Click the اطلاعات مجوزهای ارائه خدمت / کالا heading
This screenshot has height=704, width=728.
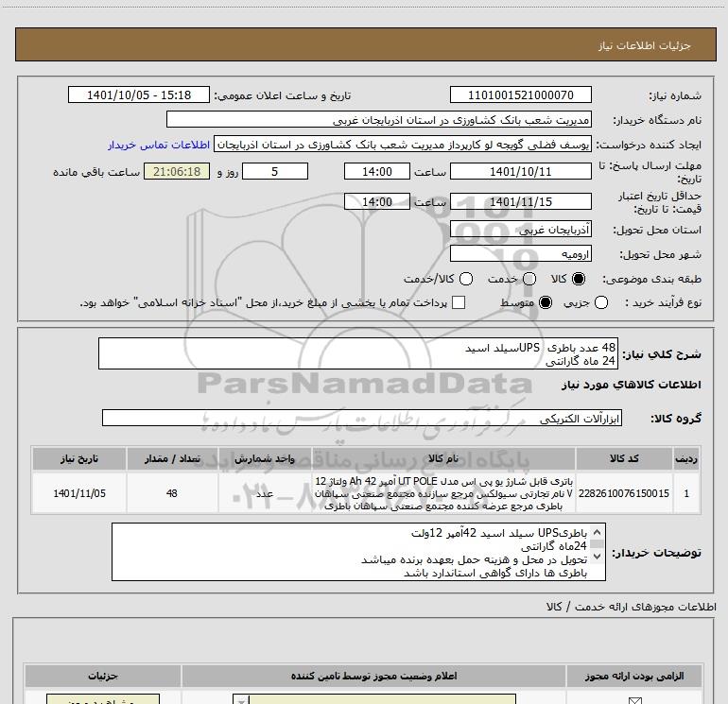pyautogui.click(x=632, y=607)
